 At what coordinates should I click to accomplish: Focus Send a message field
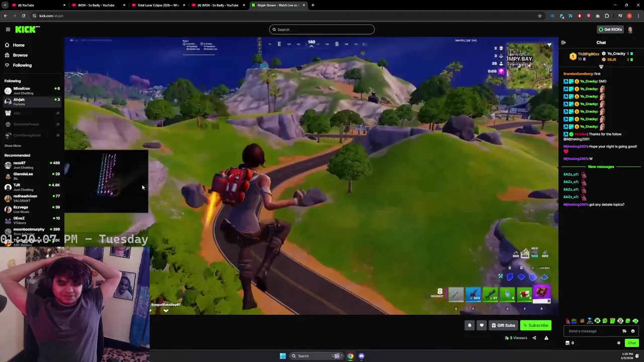[601, 331]
